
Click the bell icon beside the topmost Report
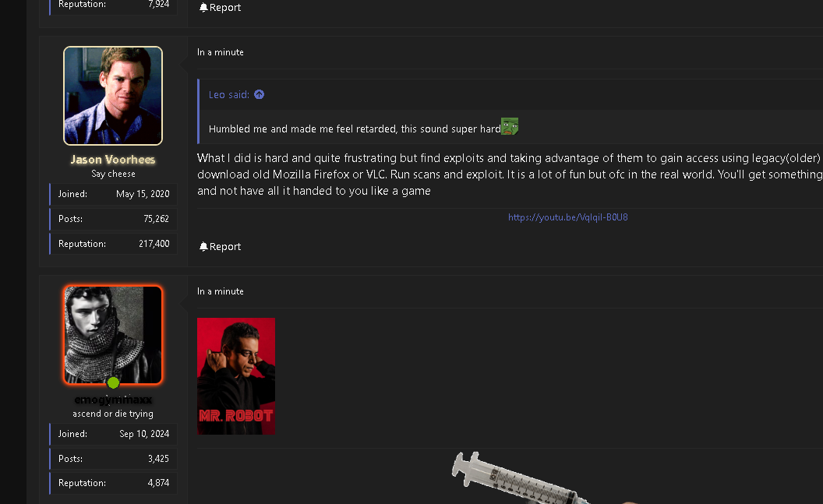[x=203, y=8]
